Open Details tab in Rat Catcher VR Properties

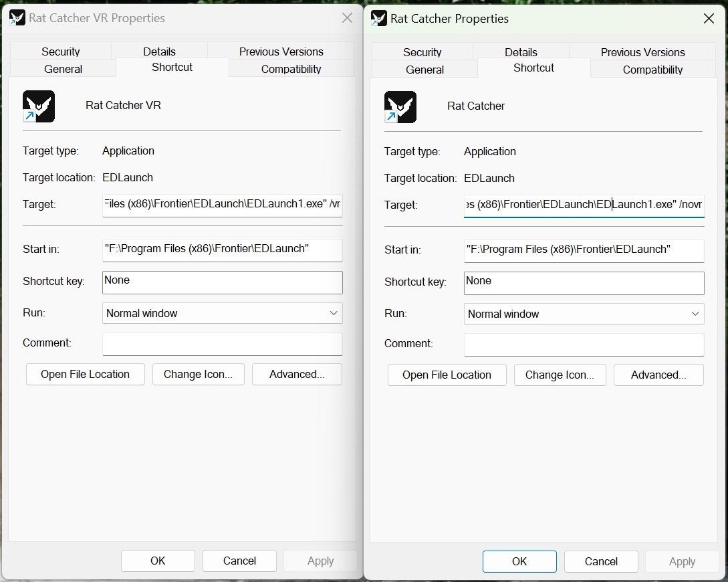(x=159, y=51)
